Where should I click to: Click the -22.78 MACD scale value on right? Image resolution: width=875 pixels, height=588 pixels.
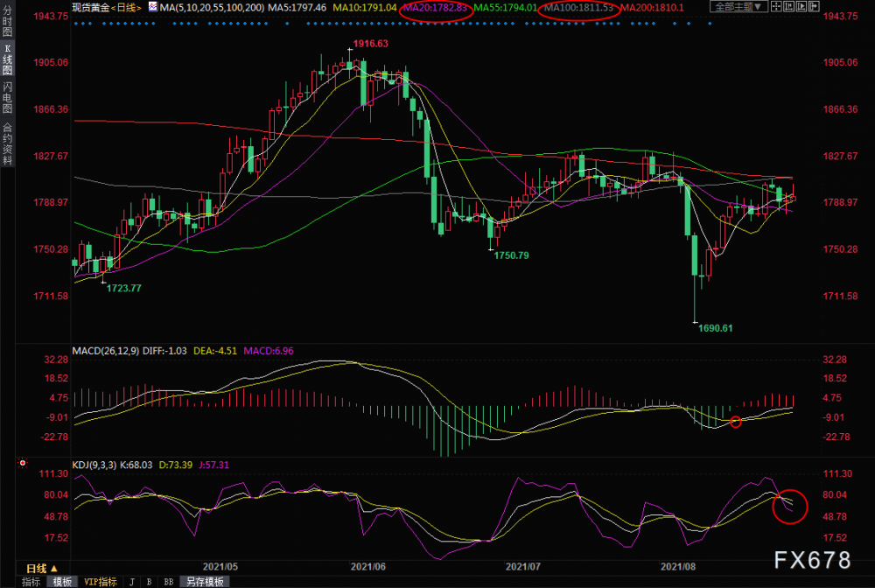tap(836, 437)
